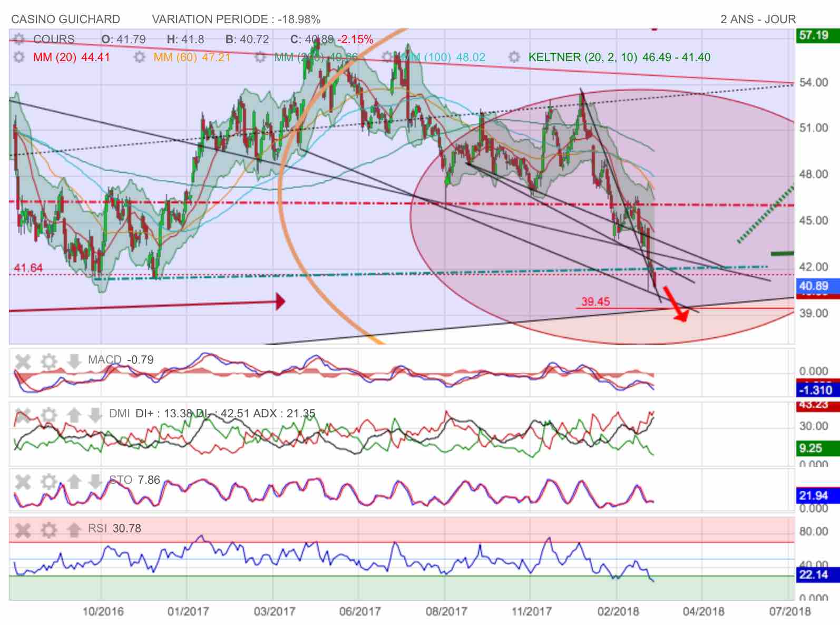This screenshot has height=625, width=840.
Task: Open DMI indicator settings gear
Action: [x=48, y=415]
